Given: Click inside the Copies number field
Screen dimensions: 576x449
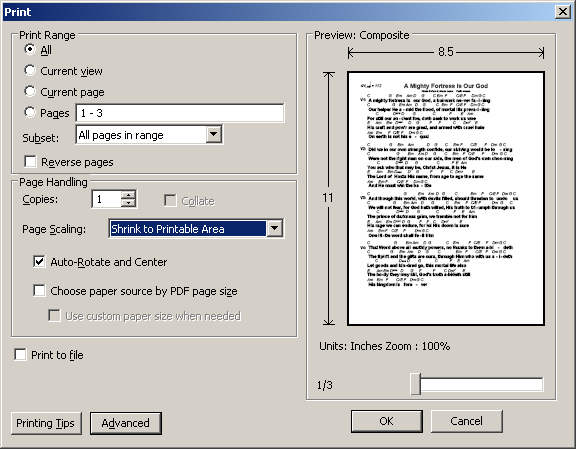Looking at the screenshot, I should (107, 199).
